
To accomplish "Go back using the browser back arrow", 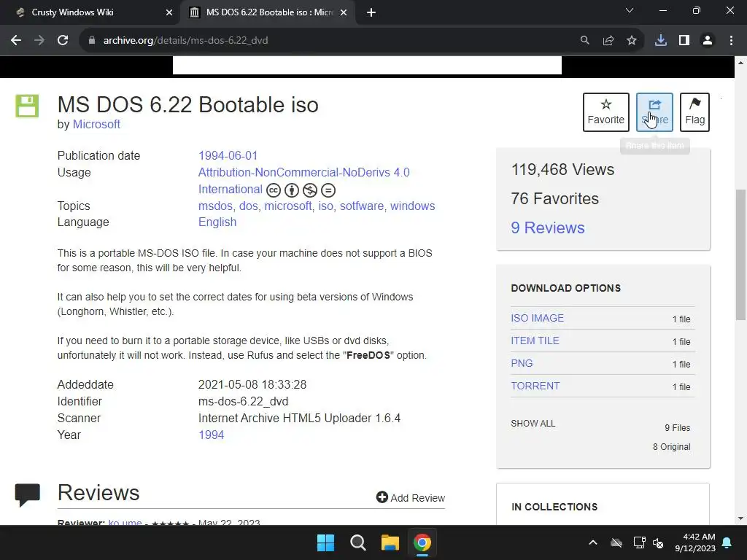I will (x=16, y=41).
